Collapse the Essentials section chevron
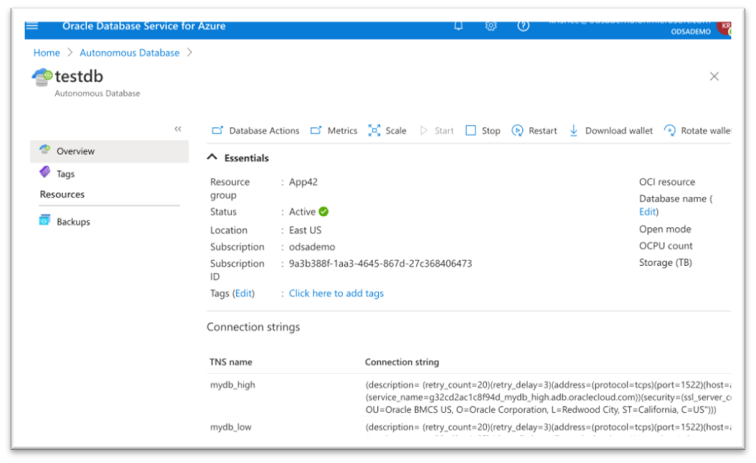This screenshot has height=463, width=756. click(212, 157)
